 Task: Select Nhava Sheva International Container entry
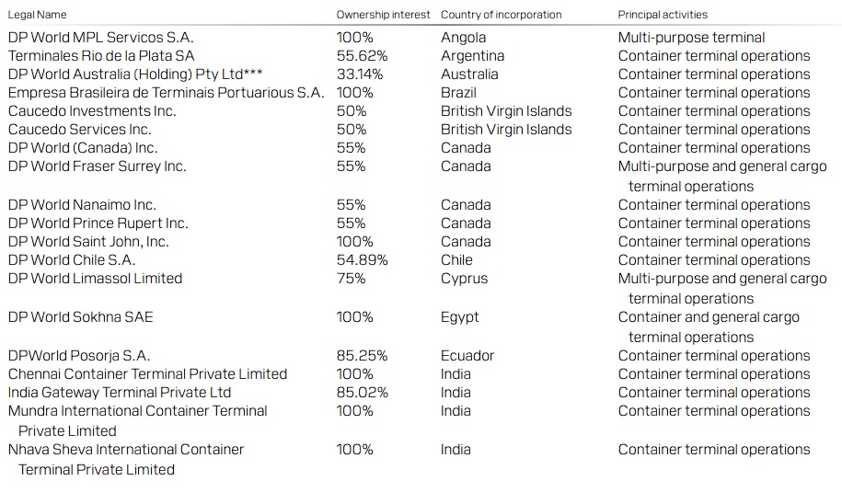click(x=126, y=460)
